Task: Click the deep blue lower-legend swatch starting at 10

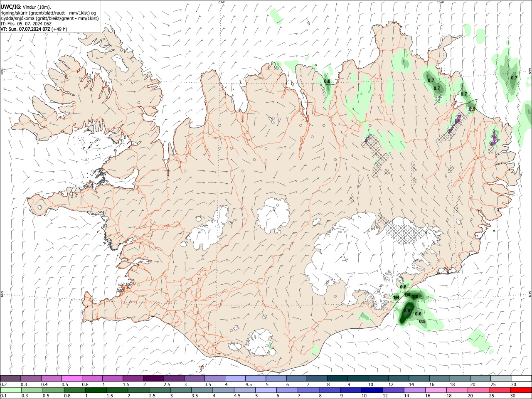Action: click(x=372, y=390)
